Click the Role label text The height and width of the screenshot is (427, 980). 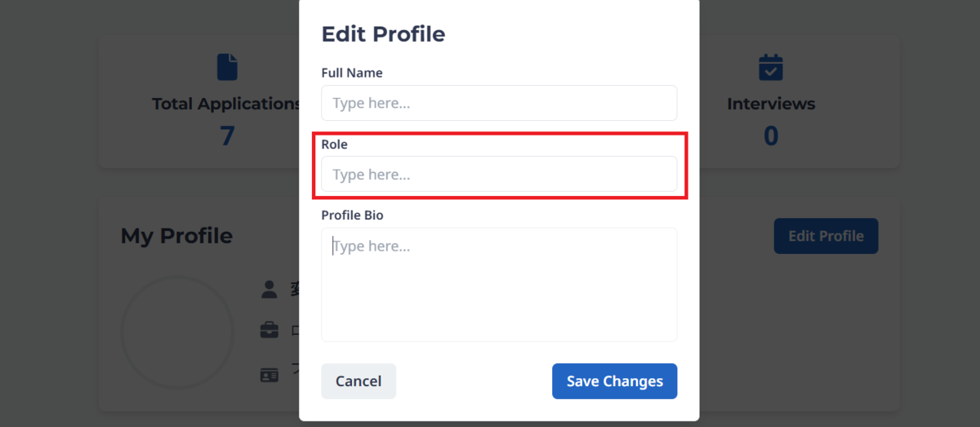(334, 144)
